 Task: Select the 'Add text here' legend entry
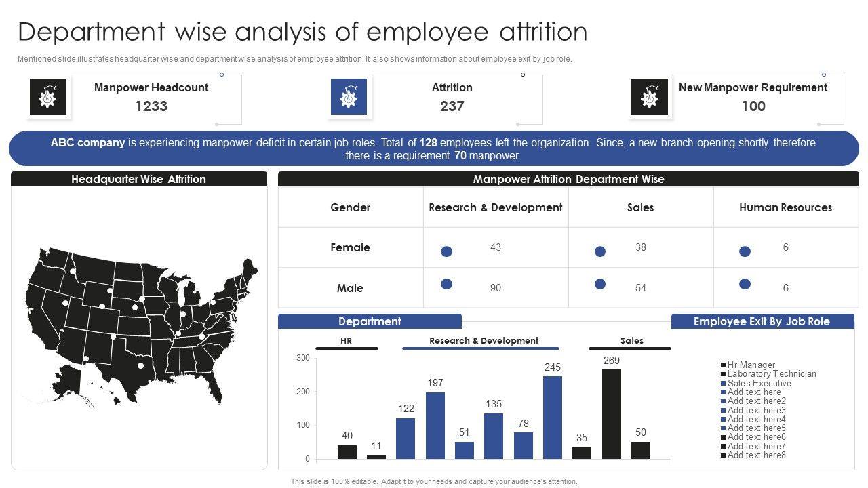[751, 392]
